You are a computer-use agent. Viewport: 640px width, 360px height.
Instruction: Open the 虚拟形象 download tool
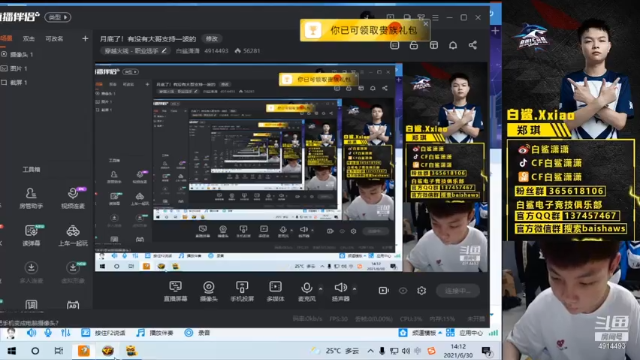pyautogui.click(x=73, y=273)
